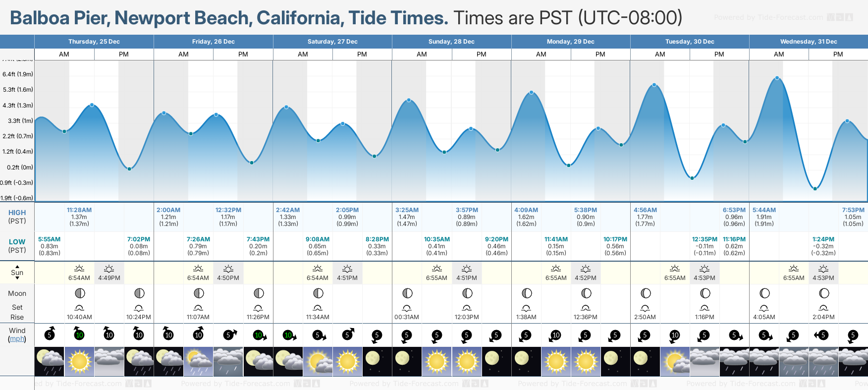Click the PM label under Sunday, 28 Dec
Screen dimensions: 868x390
(481, 54)
